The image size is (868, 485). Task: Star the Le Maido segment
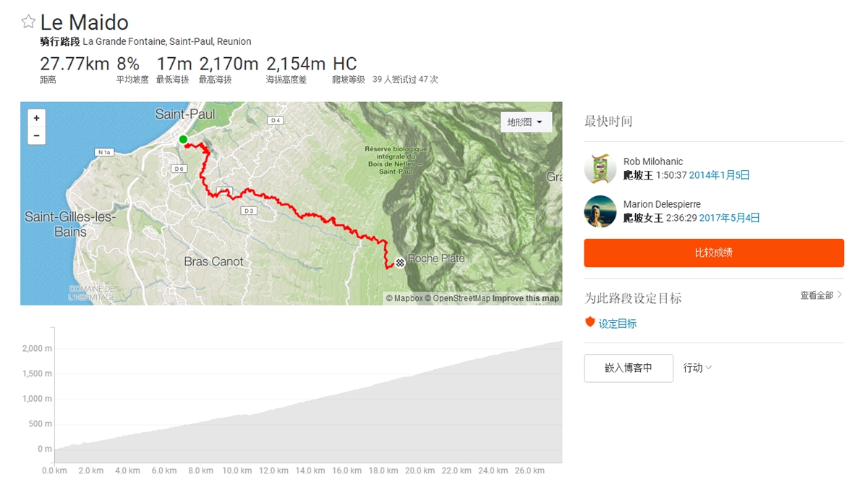click(28, 22)
